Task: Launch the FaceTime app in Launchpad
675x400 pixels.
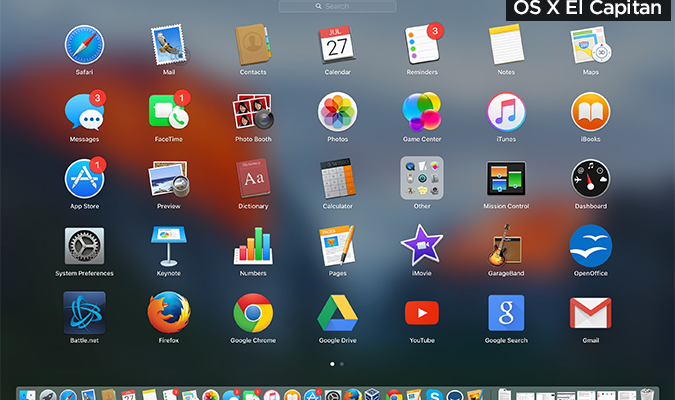Action: pyautogui.click(x=169, y=111)
